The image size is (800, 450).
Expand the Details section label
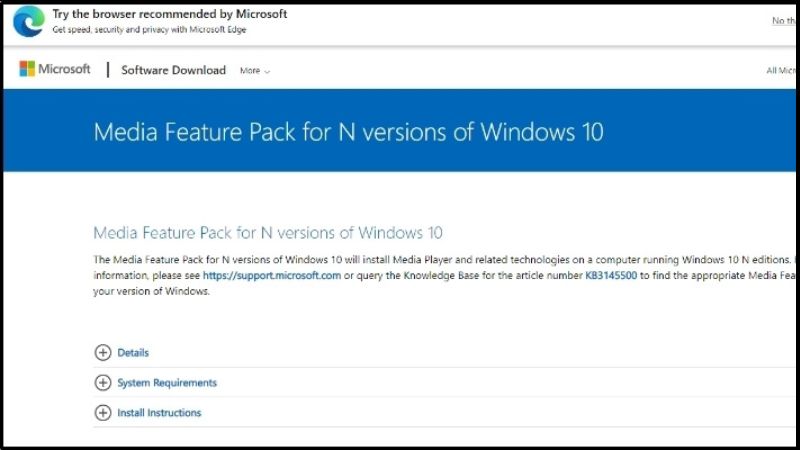tap(133, 353)
